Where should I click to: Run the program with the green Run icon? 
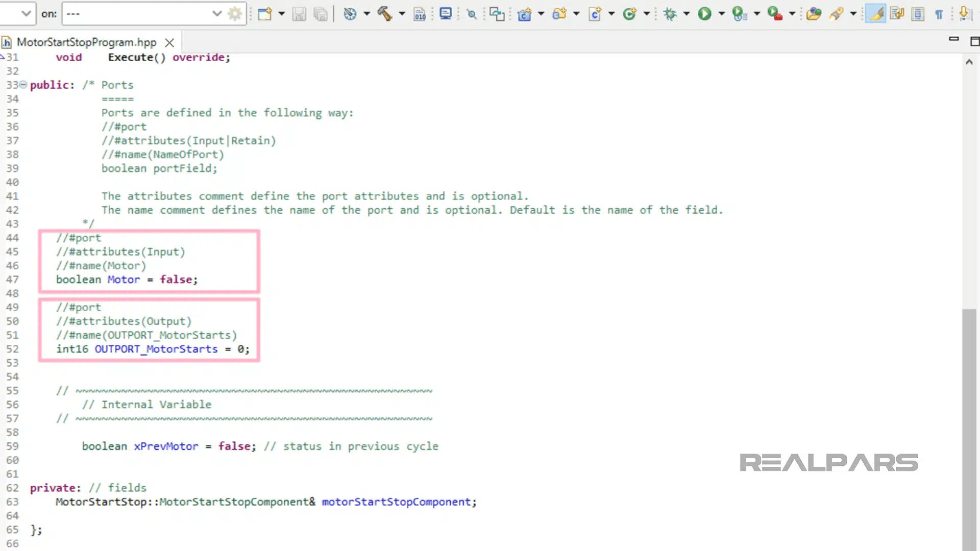click(x=705, y=14)
